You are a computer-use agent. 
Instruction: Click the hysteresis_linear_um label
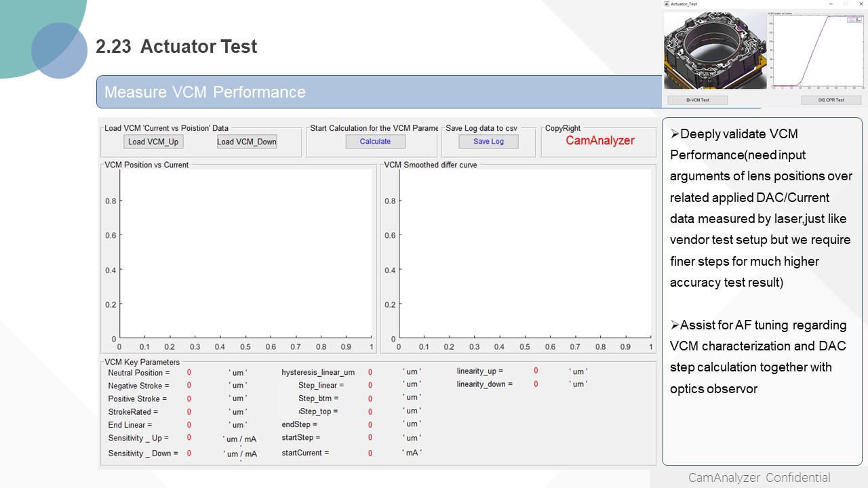coord(318,372)
